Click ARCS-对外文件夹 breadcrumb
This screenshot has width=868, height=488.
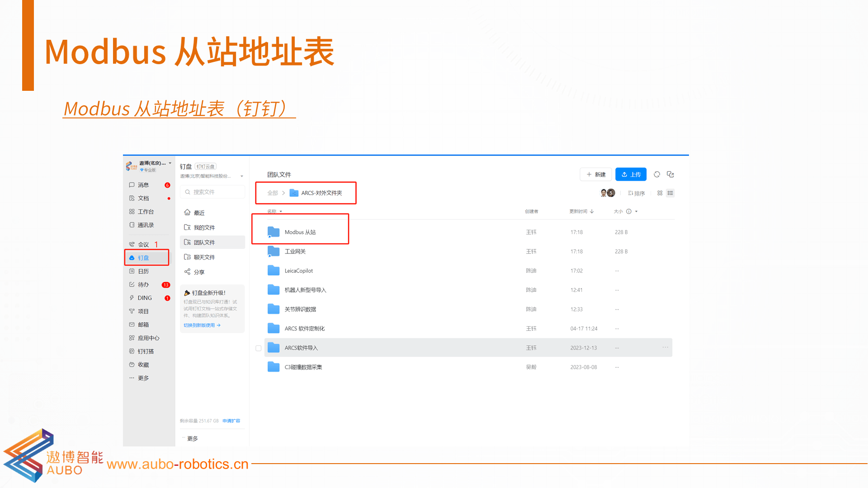[316, 193]
